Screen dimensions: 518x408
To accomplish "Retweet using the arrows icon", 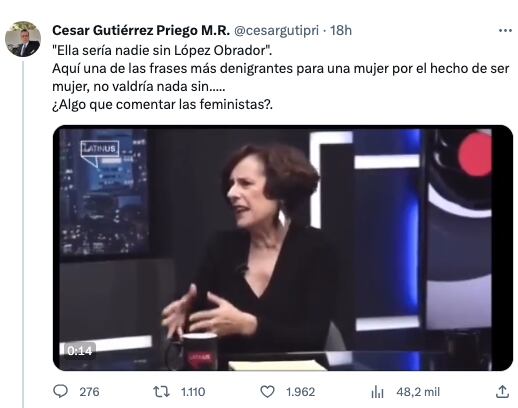I will [x=161, y=392].
